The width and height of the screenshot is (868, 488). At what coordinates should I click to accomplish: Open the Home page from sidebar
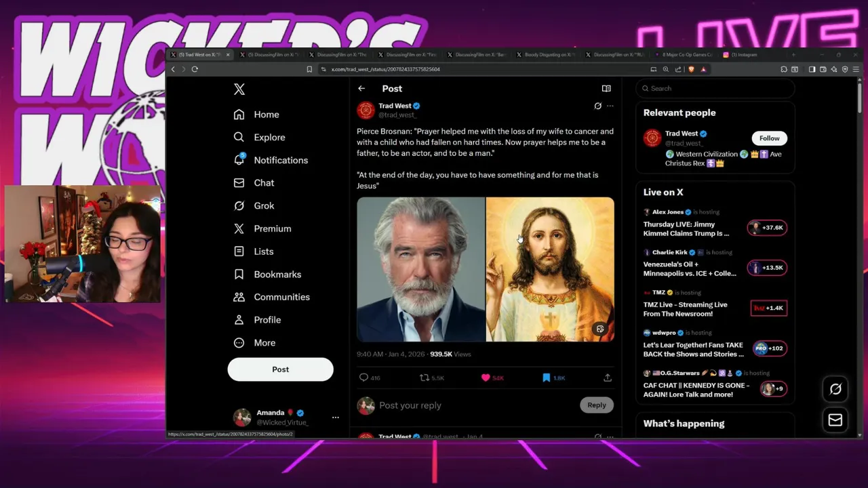[257, 115]
